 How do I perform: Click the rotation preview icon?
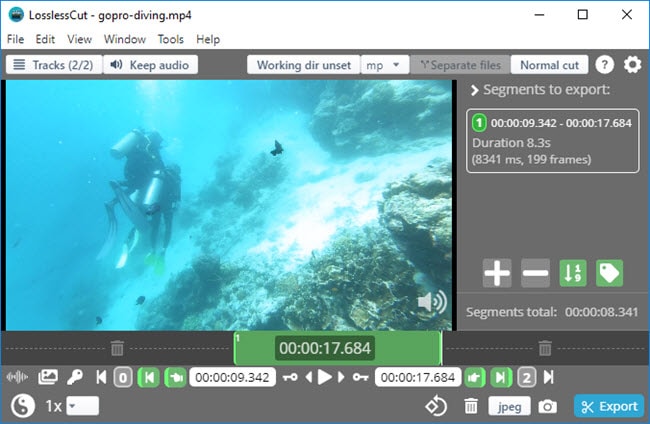click(x=436, y=406)
